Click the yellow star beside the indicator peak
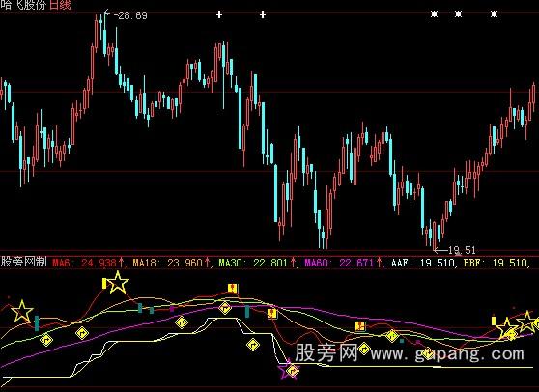This screenshot has width=539, height=392. pyautogui.click(x=118, y=282)
